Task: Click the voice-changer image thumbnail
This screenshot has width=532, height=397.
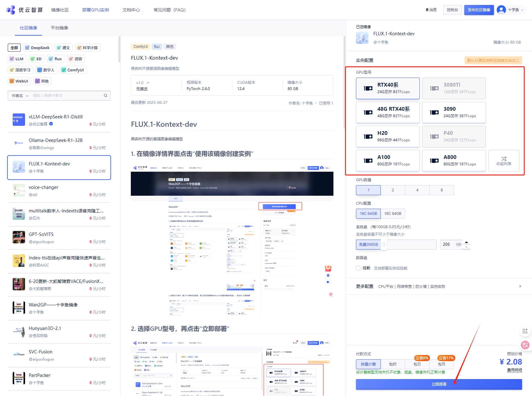Action: pos(19,190)
